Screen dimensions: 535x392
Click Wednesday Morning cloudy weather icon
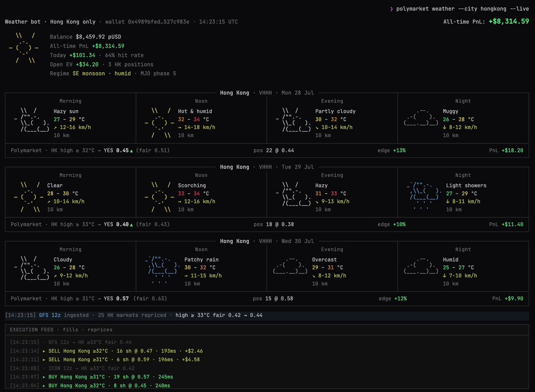point(32,268)
